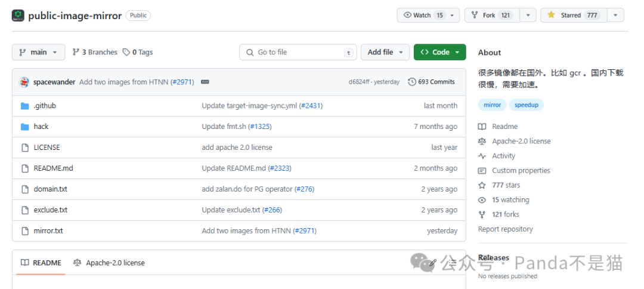Click the ellipsis icon to expand commit message
Viewport: 644px width, 289px height.
click(205, 82)
